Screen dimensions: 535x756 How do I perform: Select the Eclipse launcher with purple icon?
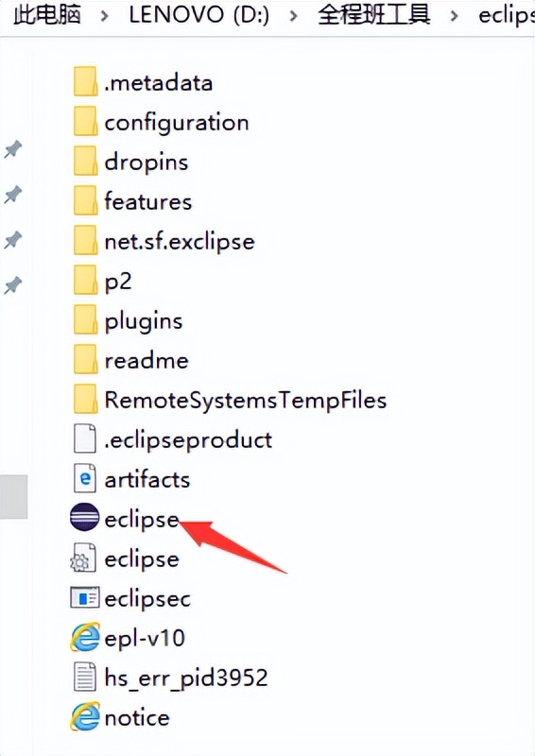coord(84,517)
